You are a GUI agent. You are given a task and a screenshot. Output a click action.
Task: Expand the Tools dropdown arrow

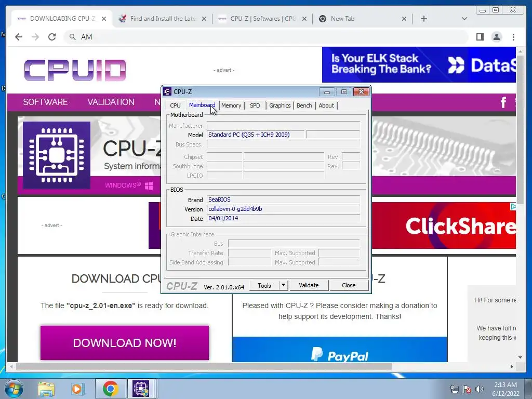pos(283,285)
